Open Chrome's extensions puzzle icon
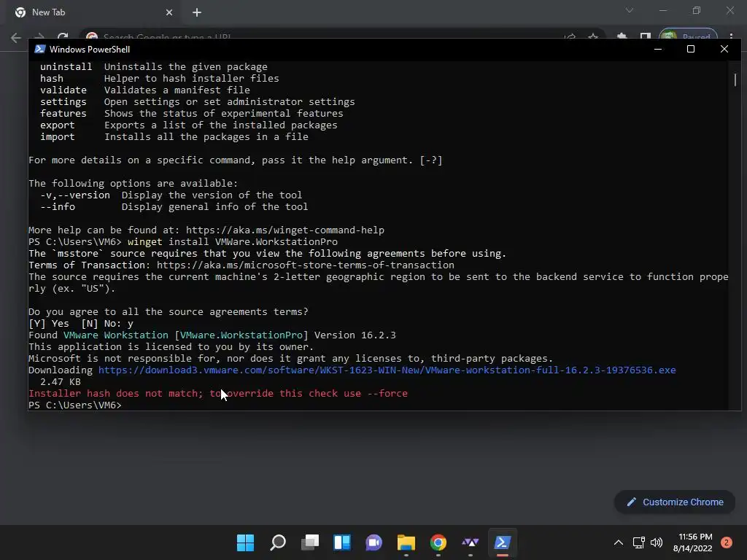 [x=622, y=36]
